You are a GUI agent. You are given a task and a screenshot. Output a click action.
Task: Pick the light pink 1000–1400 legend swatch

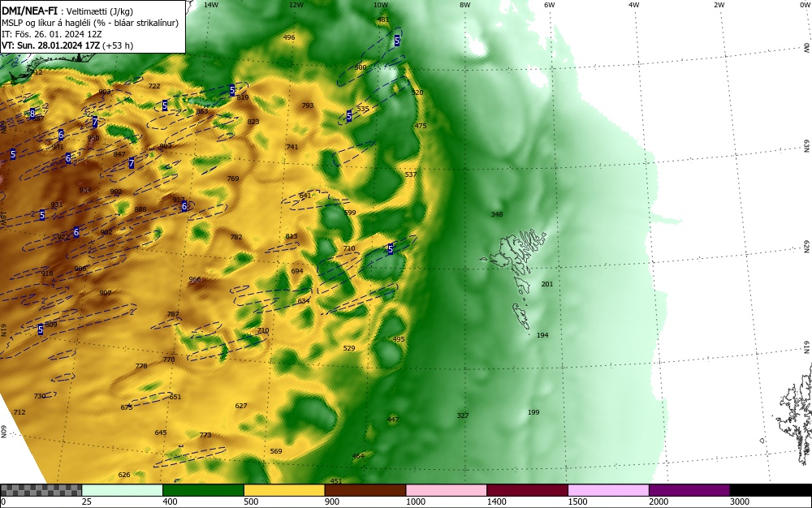click(x=447, y=490)
